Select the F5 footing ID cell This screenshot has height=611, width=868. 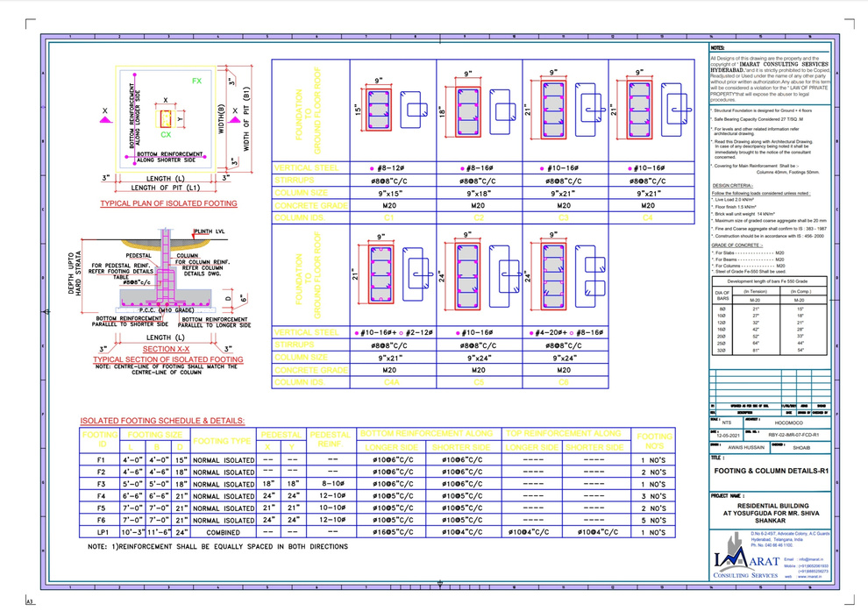pos(100,508)
